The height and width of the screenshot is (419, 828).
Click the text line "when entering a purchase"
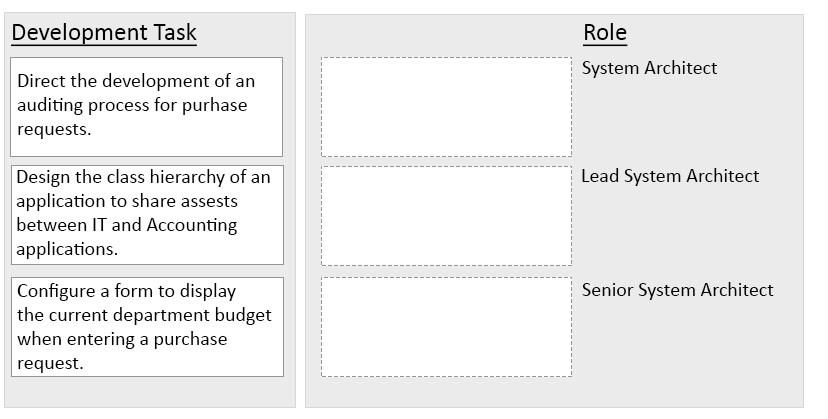122,339
